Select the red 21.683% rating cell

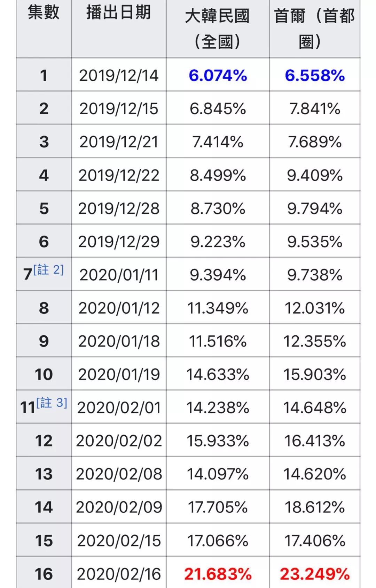pyautogui.click(x=218, y=574)
